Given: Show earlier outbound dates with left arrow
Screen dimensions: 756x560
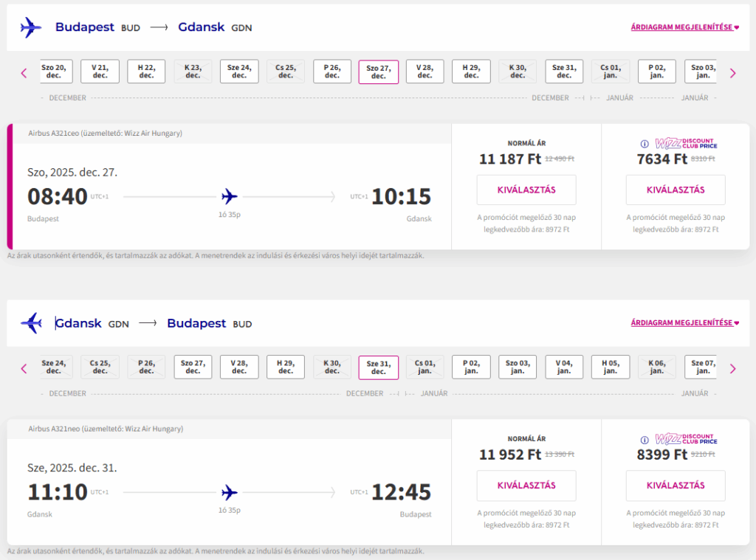Looking at the screenshot, I should pyautogui.click(x=24, y=73).
